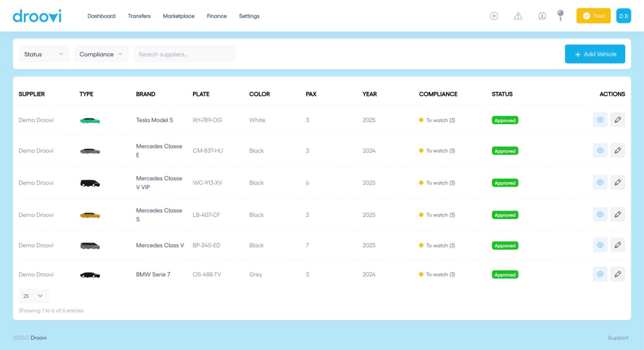Edit the Mercedes Classe E vehicle
The image size is (644, 350).
click(x=618, y=150)
